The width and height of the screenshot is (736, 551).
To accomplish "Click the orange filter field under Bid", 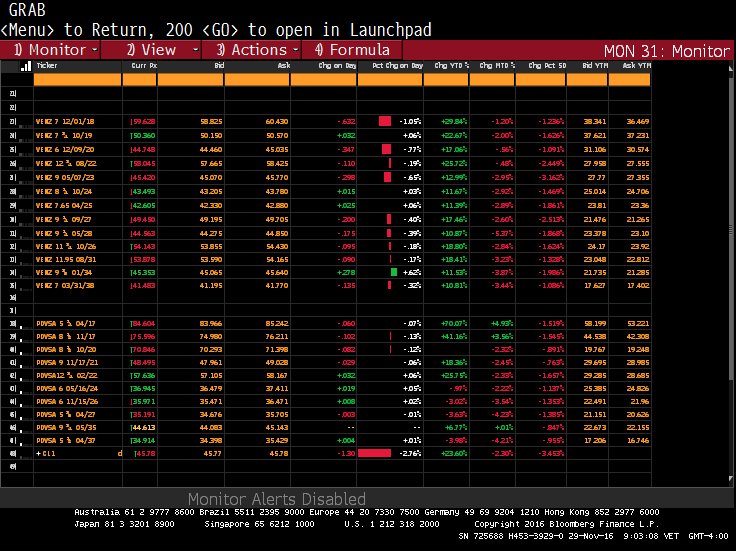I will pos(191,80).
